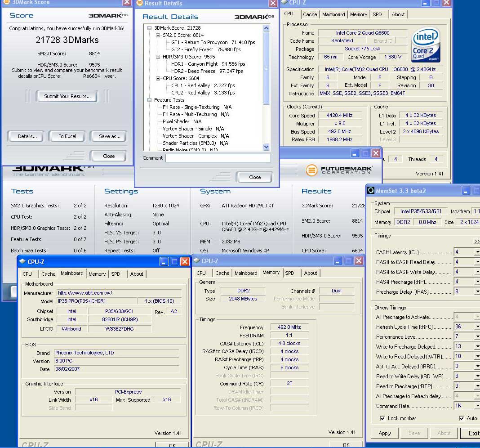
Task: Toggle the Auto checkbox in MemSet
Action: pos(461,418)
